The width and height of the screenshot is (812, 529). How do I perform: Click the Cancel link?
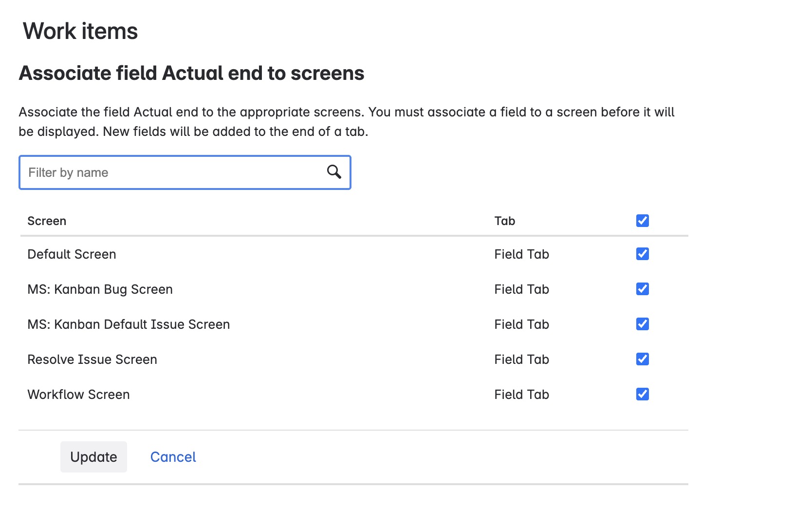click(173, 457)
